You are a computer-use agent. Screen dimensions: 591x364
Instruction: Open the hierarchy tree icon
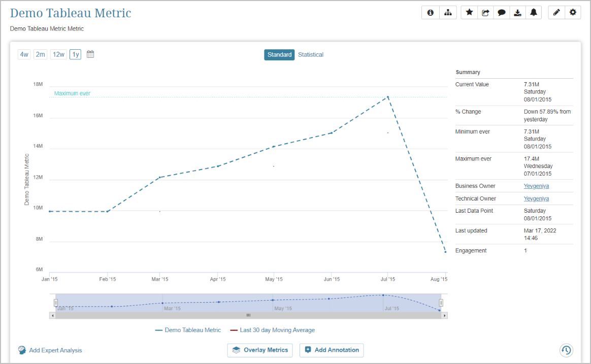pos(448,13)
